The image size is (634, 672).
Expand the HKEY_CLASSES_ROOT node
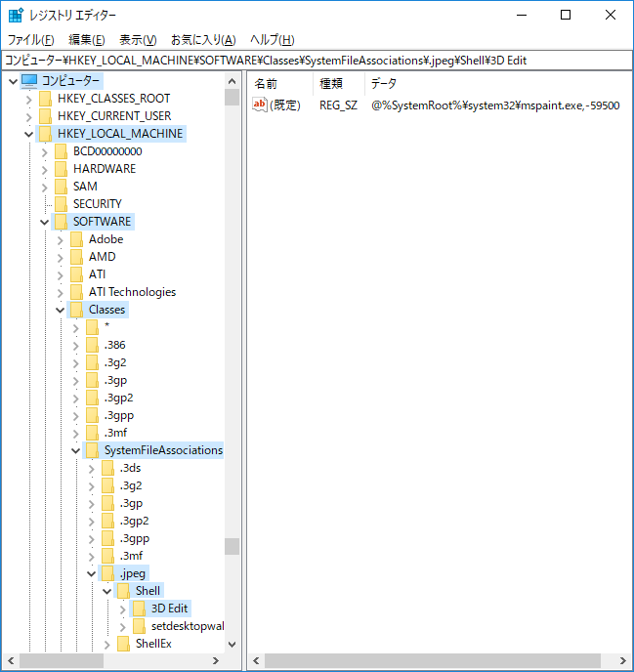tap(28, 100)
